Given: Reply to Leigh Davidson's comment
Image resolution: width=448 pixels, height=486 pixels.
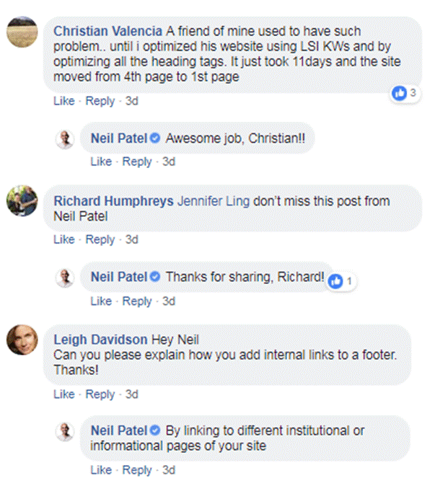Looking at the screenshot, I should click(x=100, y=394).
